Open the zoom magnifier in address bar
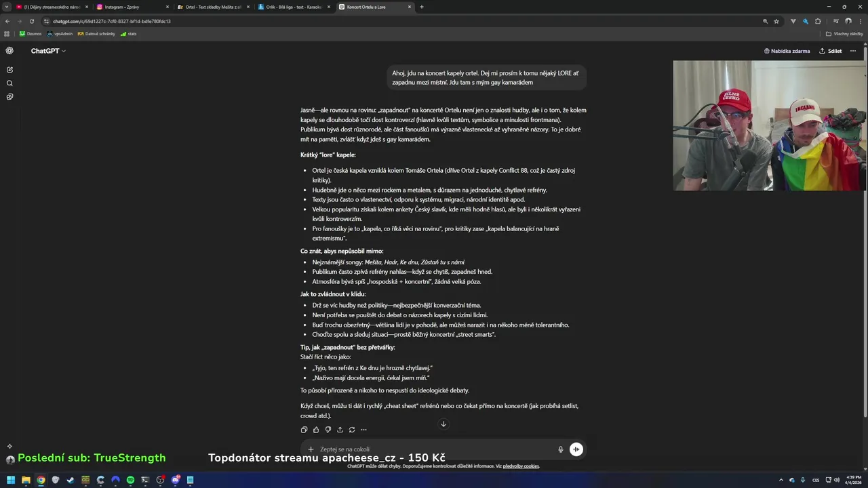Viewport: 868px width, 488px height. pos(766,21)
